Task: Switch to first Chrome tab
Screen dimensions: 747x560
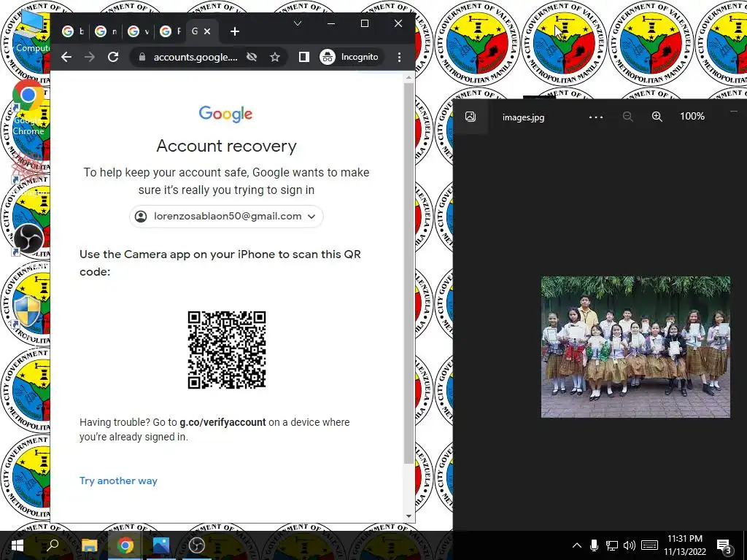Action: (x=74, y=31)
